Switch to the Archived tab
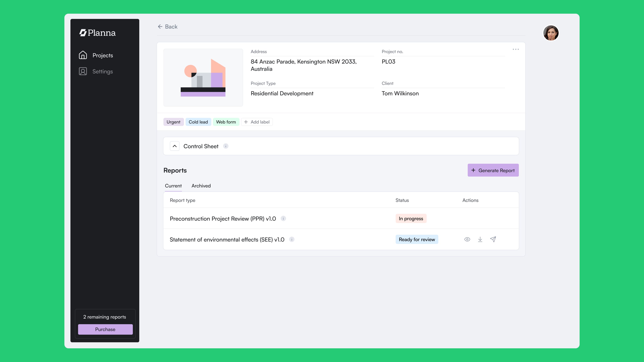The image size is (644, 362). (201, 186)
